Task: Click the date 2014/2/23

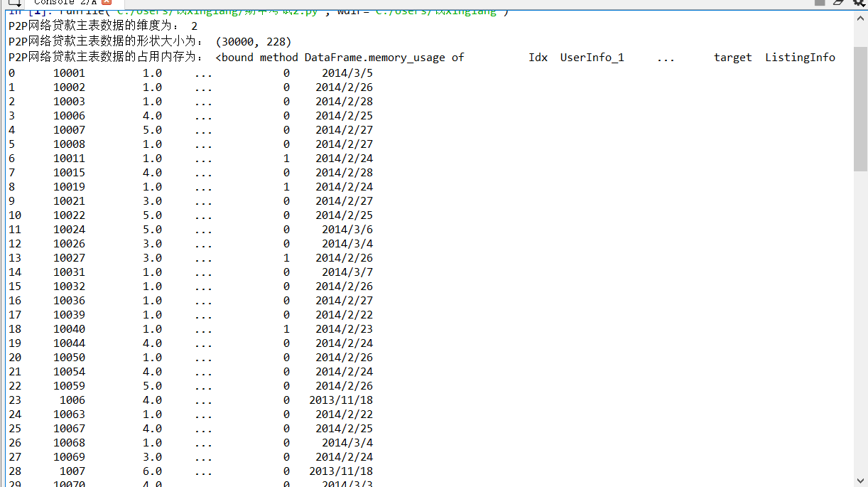Action: 345,328
